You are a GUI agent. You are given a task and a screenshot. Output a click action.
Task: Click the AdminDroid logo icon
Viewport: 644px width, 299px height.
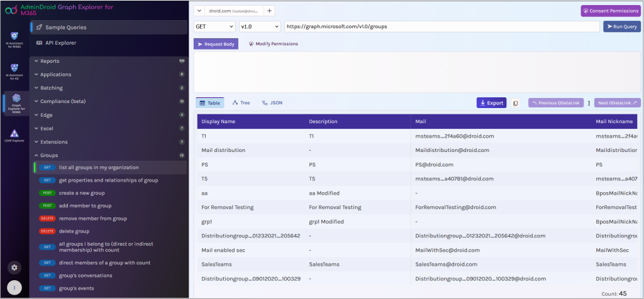coord(11,9)
